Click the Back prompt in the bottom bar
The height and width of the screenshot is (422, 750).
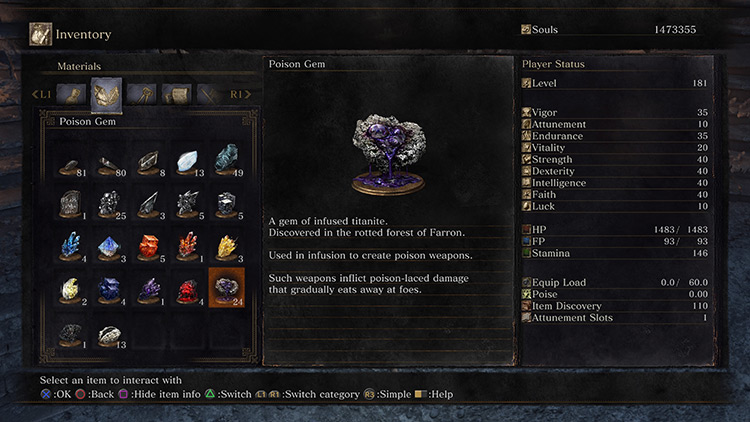click(95, 394)
